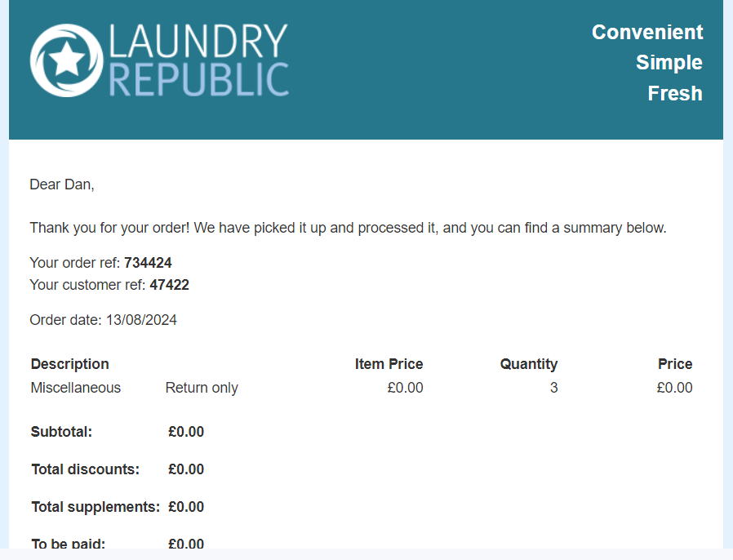
Task: Select the order ref number 734424
Action: tap(148, 263)
